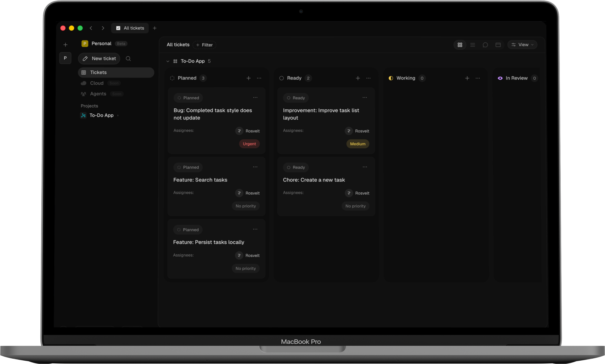Click Rosvelt assignee on Improve task list card

pyautogui.click(x=357, y=131)
